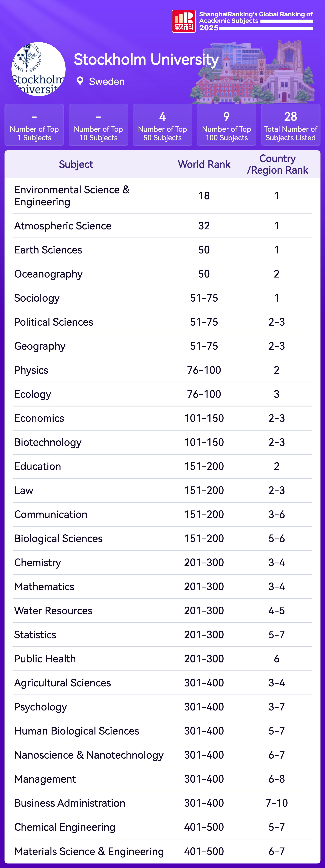Open the Environmental Science & Engineering subject
The height and width of the screenshot is (868, 325).
click(x=72, y=196)
